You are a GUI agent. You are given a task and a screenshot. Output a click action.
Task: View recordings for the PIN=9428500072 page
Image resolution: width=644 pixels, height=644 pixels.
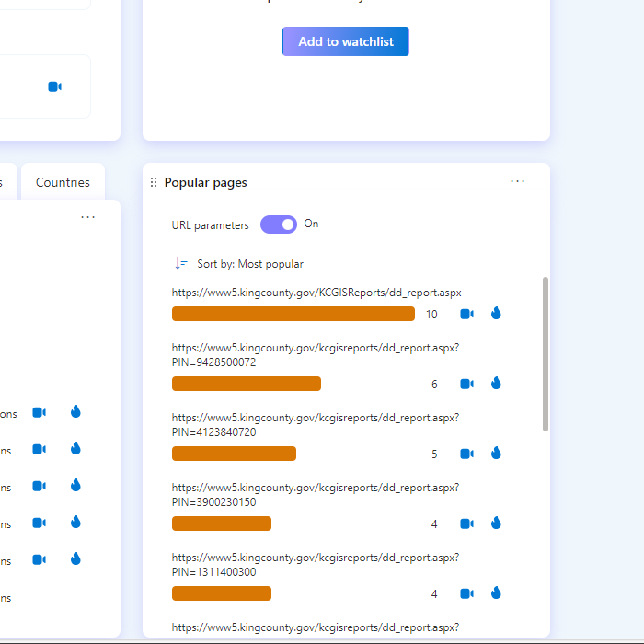pos(466,384)
